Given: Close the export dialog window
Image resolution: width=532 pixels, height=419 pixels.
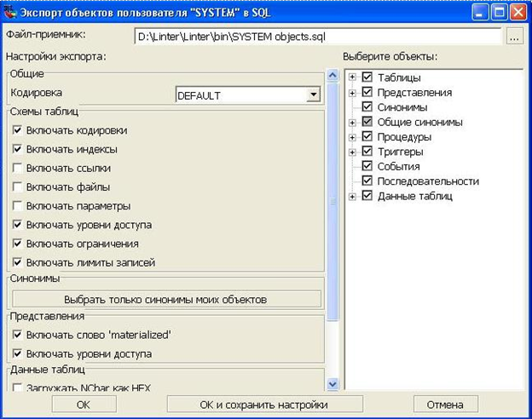Looking at the screenshot, I should (x=518, y=13).
